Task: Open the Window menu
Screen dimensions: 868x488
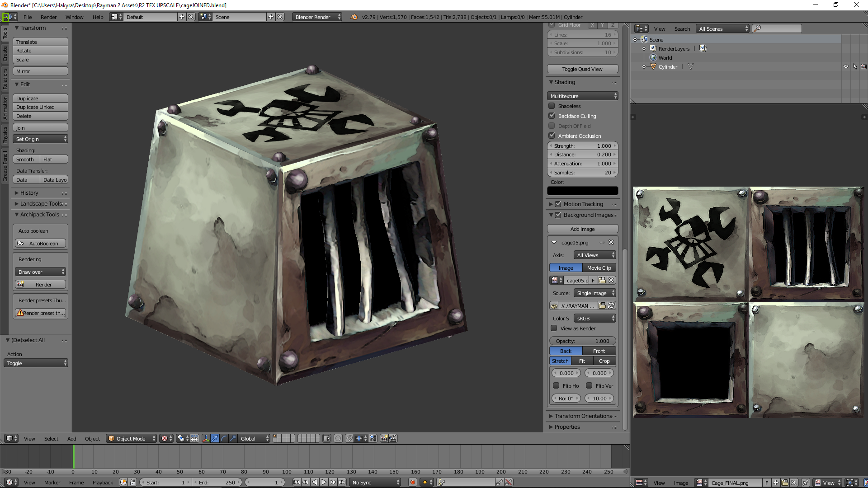Action: (x=74, y=17)
